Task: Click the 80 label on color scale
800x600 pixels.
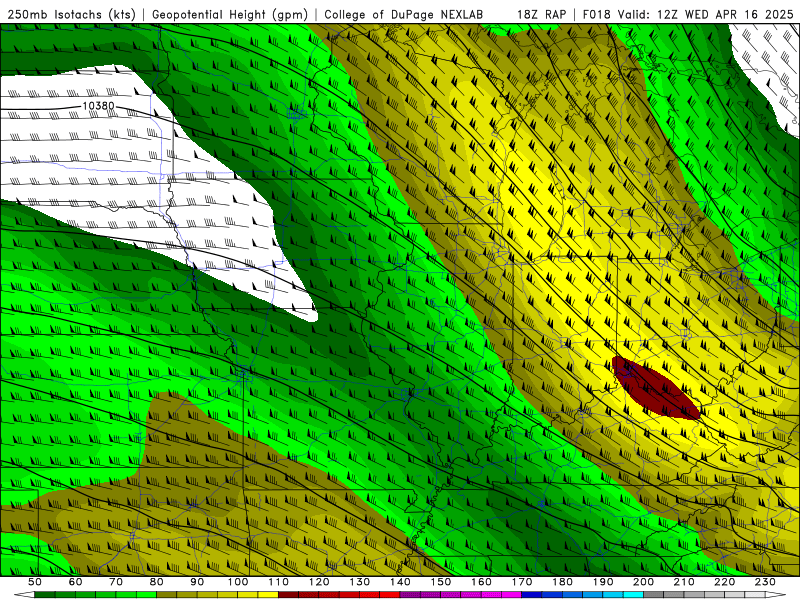Action: pos(157,582)
